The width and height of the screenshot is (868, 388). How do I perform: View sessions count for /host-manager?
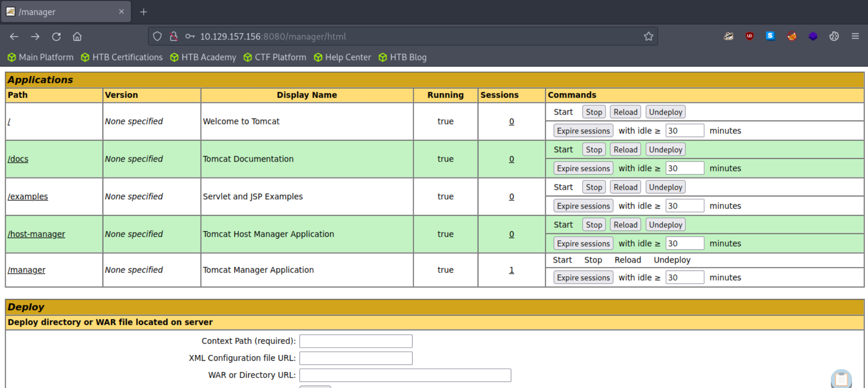[512, 234]
